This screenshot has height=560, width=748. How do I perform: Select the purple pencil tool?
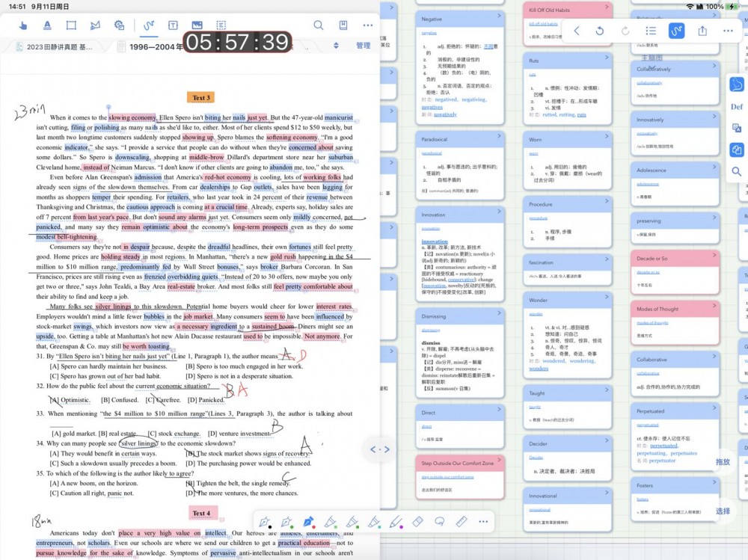click(x=396, y=522)
